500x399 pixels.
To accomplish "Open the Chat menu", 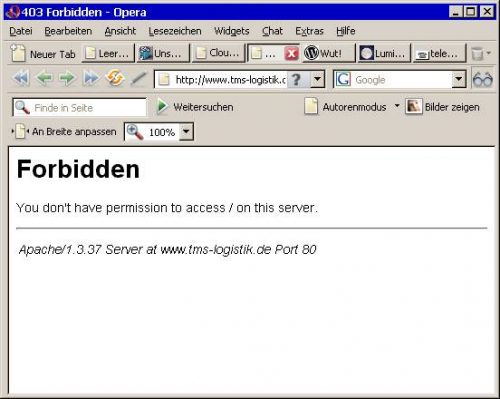I will tap(272, 31).
